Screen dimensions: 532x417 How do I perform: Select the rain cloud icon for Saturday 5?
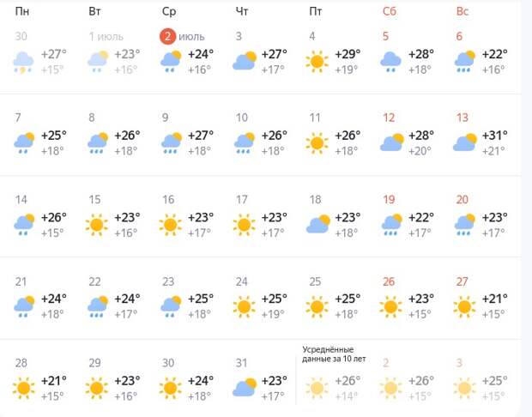390,62
